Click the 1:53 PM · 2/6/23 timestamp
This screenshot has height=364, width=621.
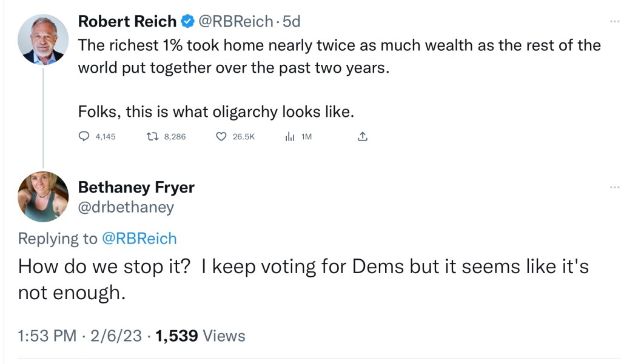click(x=79, y=336)
